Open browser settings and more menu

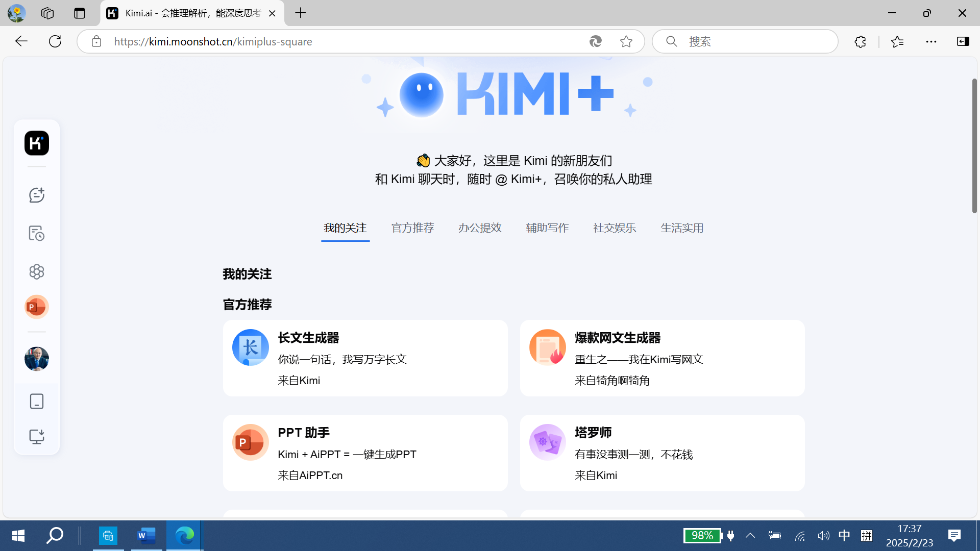point(931,41)
